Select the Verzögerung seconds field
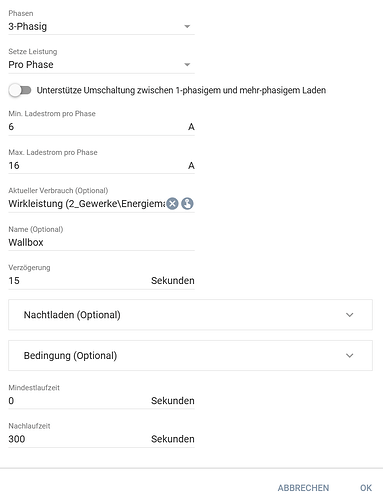Screen dimensions: 383x500 (x=78, y=280)
